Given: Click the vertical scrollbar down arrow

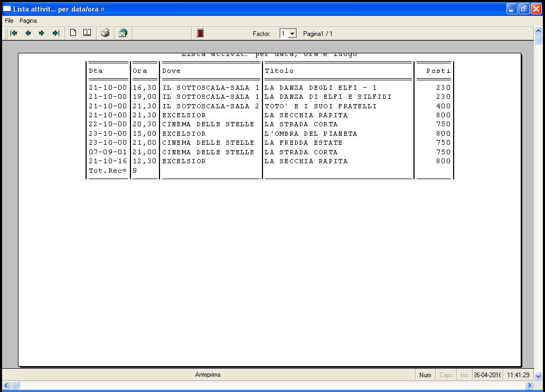Looking at the screenshot, I should pos(538,376).
